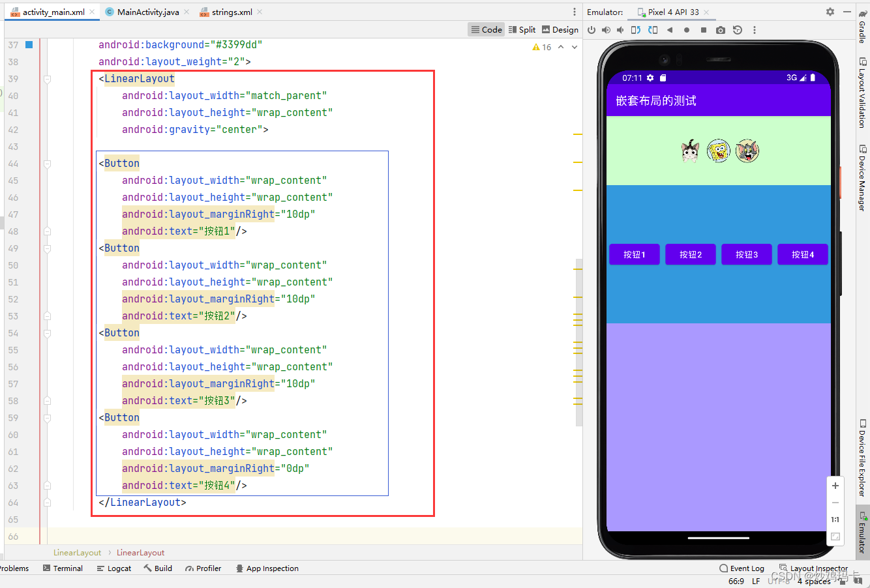
Task: Lower emulator volume with volume down icon
Action: [620, 30]
